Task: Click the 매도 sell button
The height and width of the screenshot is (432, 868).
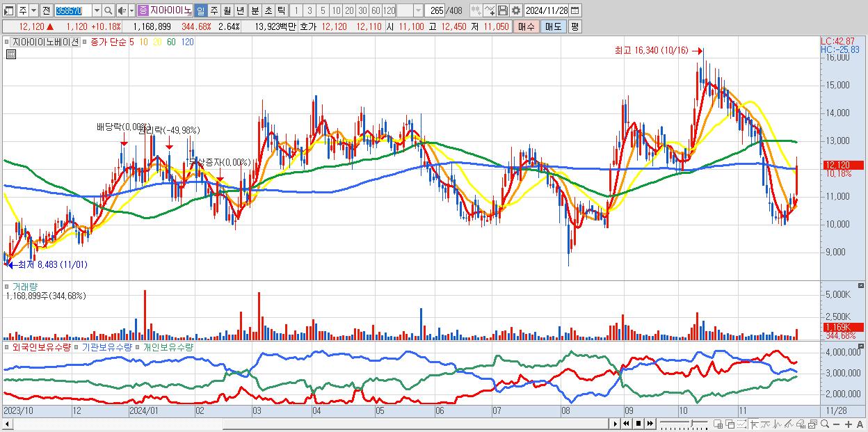Action: pyautogui.click(x=553, y=26)
